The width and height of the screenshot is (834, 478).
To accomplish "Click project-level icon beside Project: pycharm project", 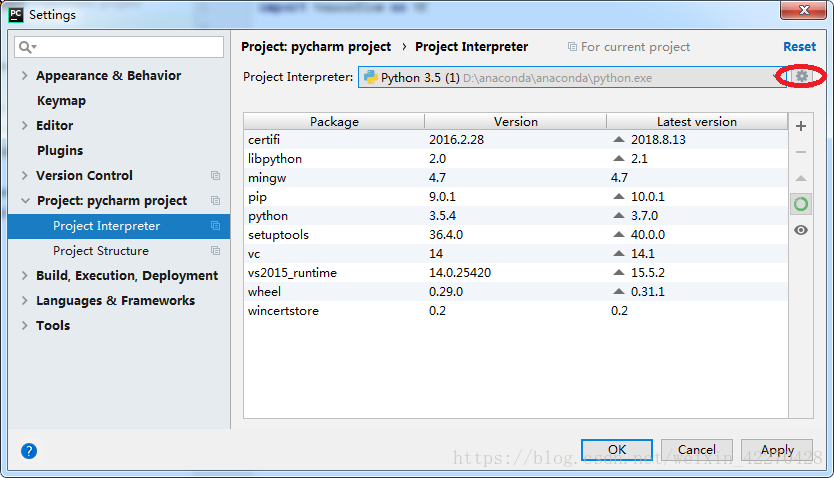I will 215,200.
